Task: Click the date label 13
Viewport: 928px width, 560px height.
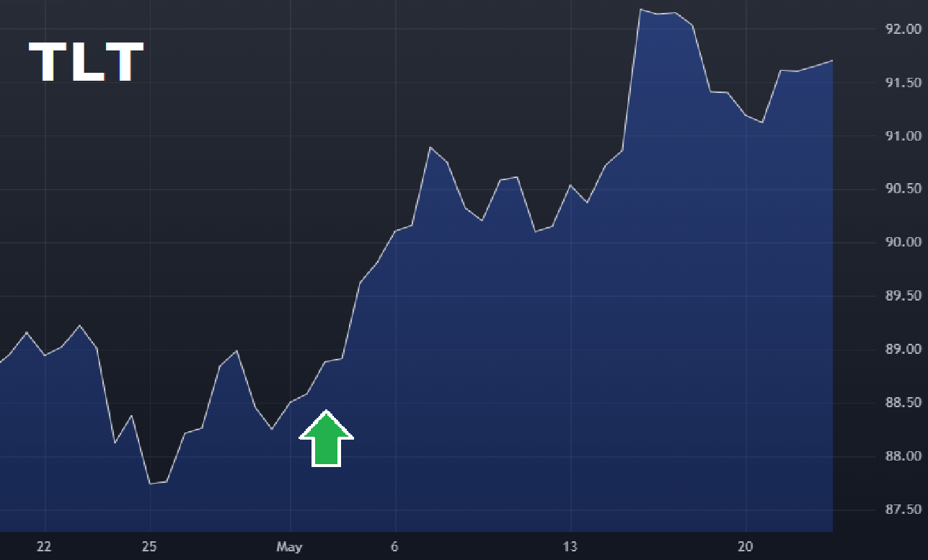Action: coord(570,547)
